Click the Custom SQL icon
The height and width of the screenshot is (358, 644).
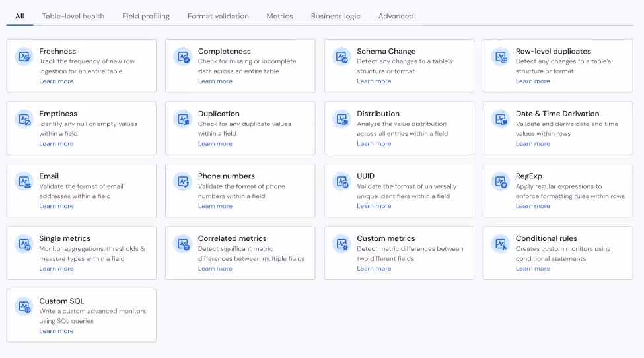pos(24,306)
